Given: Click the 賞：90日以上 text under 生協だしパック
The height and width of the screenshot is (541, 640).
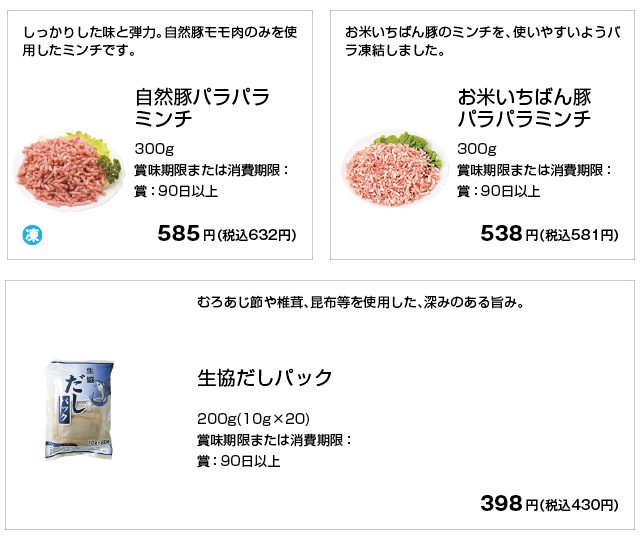Looking at the screenshot, I should point(238,461).
